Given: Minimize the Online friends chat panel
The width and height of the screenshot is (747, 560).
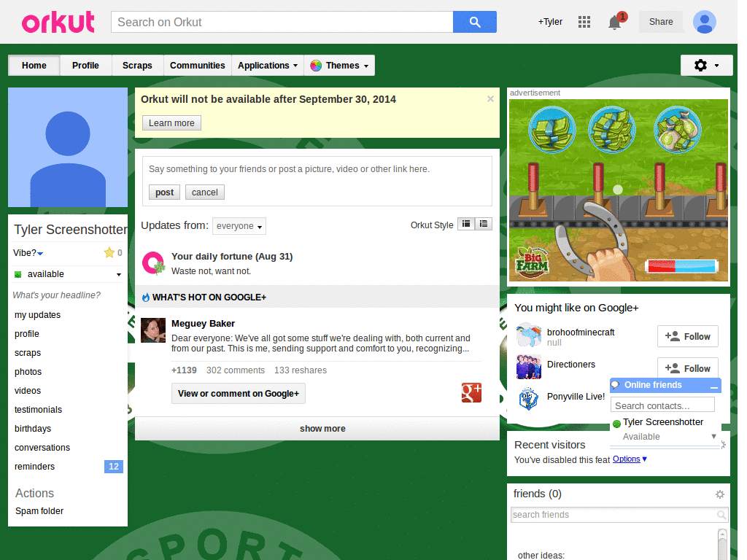Looking at the screenshot, I should click(x=713, y=386).
